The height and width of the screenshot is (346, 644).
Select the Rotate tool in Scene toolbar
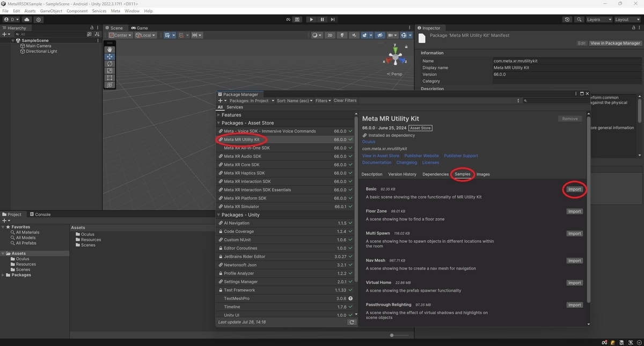109,63
